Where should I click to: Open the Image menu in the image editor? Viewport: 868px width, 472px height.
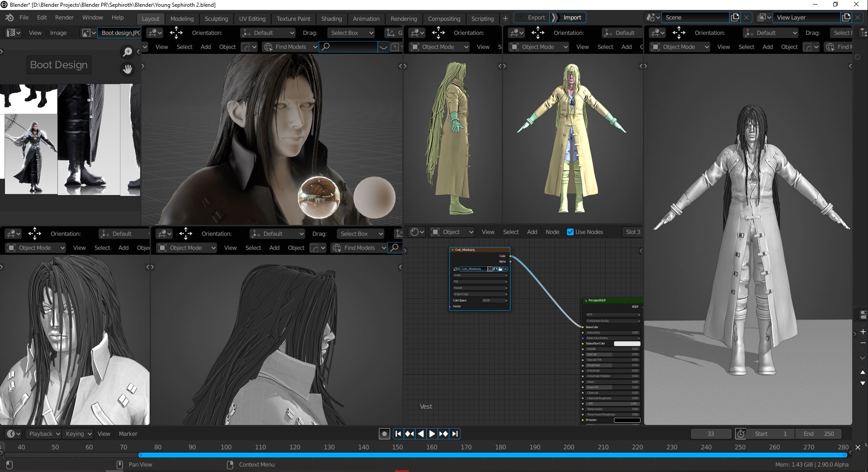[x=58, y=33]
